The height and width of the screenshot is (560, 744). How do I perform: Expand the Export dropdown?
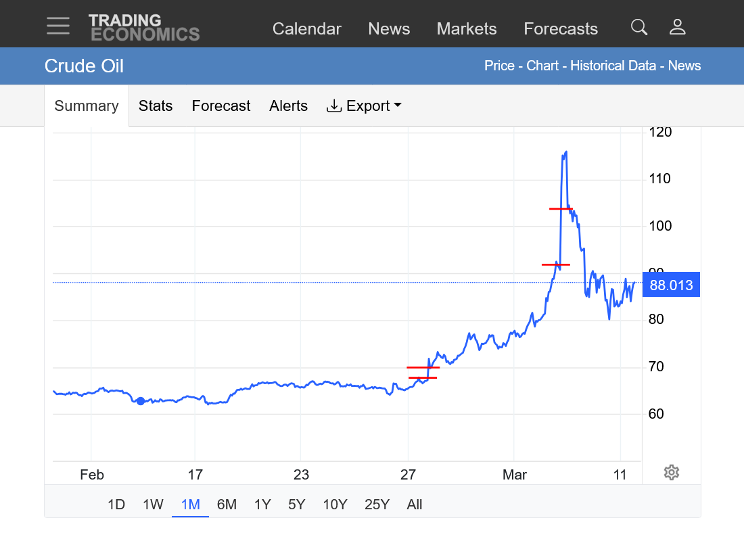tap(364, 106)
